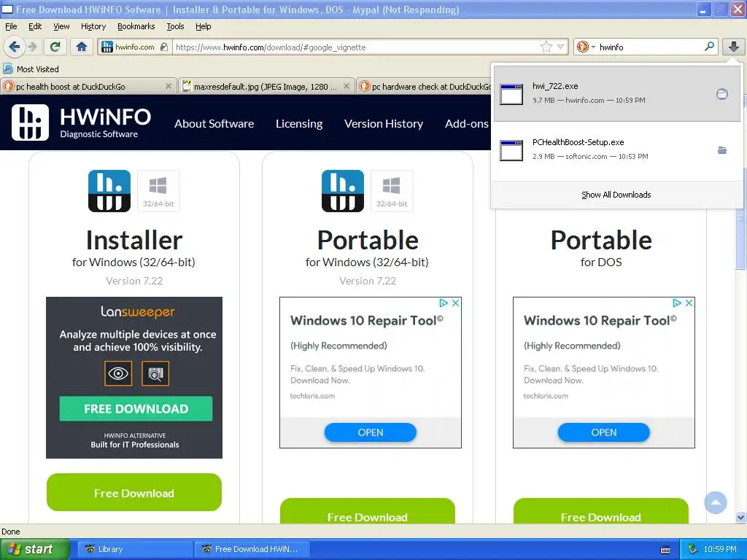Click the hwinfo search input field
The image size is (747, 560).
[x=650, y=47]
